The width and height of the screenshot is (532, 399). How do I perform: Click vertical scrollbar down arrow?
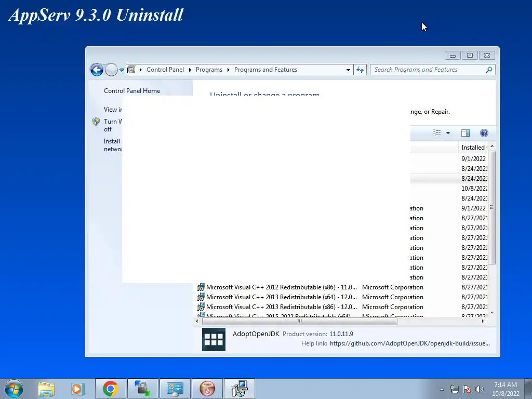click(492, 313)
